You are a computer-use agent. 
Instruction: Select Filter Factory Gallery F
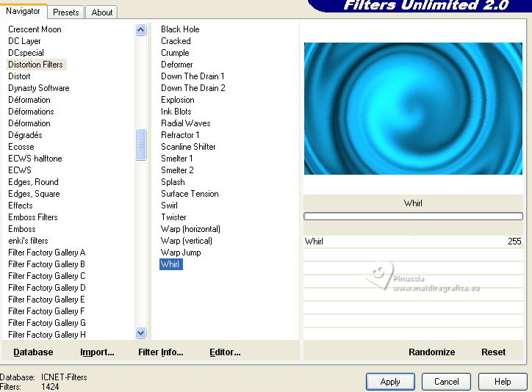46,311
